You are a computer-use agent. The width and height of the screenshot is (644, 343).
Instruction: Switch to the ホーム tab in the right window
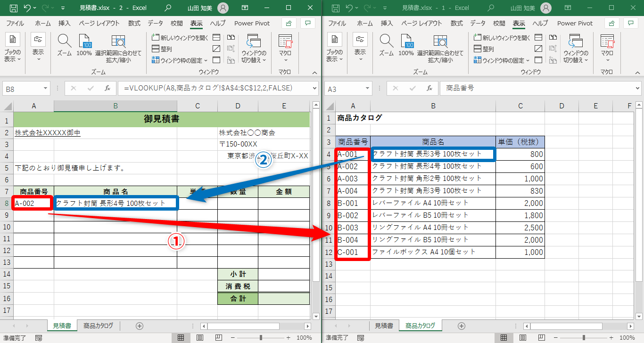pos(365,23)
